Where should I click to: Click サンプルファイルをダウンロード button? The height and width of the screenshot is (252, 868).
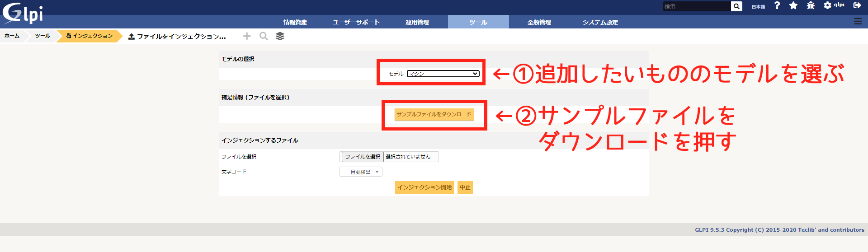[x=434, y=114]
